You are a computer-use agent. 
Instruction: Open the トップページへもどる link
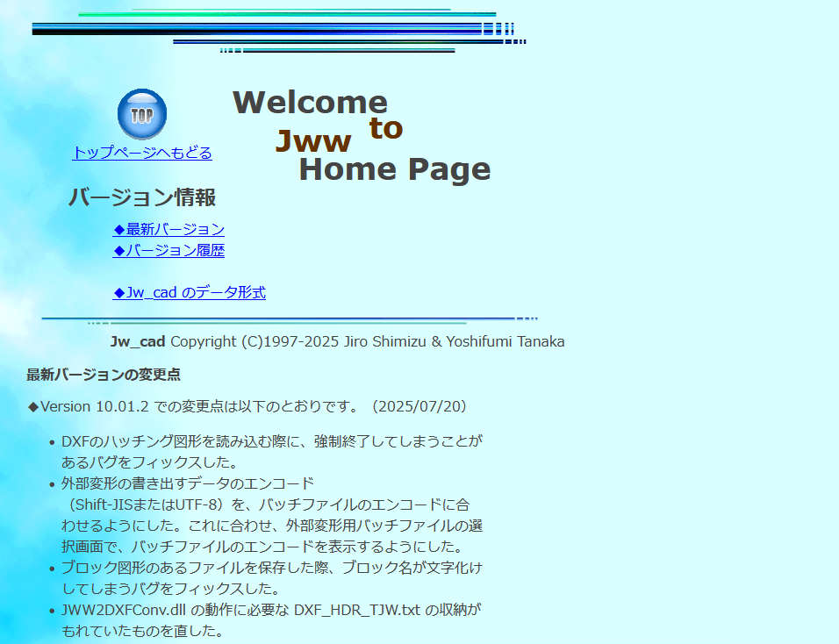pos(142,153)
